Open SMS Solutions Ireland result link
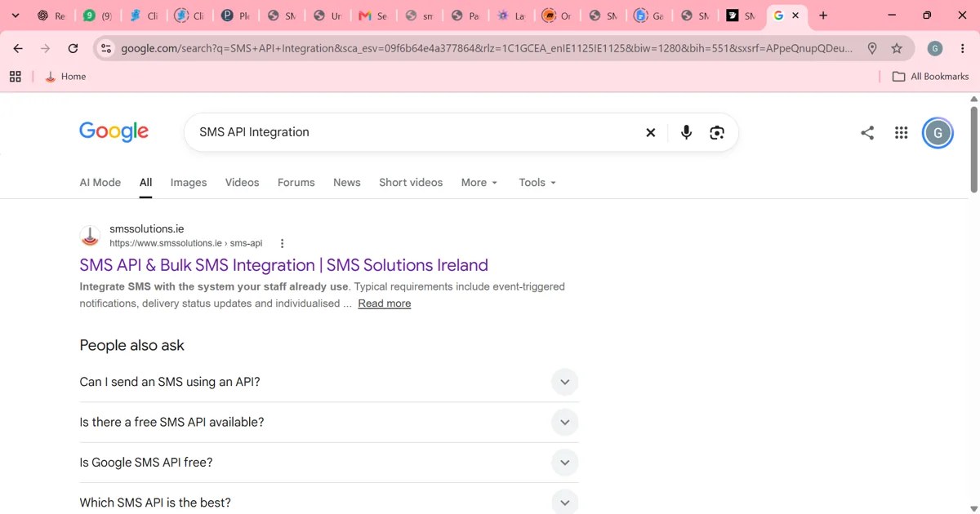 coord(283,265)
